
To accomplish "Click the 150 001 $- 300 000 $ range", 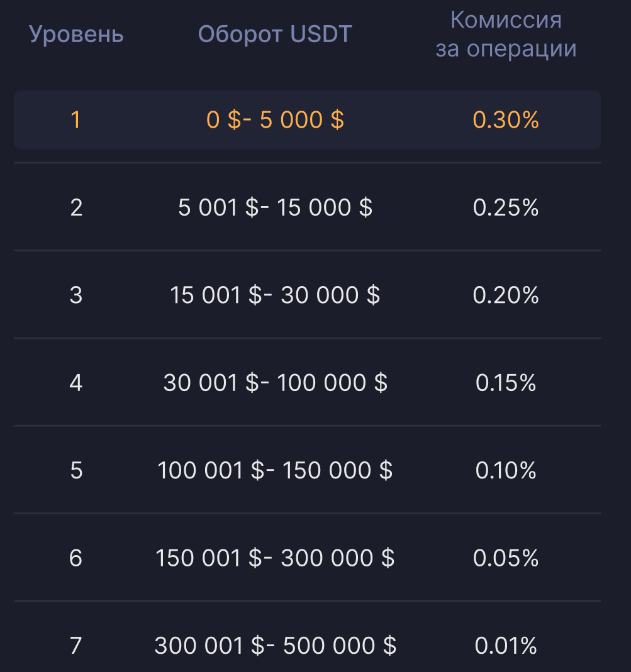I will pyautogui.click(x=275, y=558).
